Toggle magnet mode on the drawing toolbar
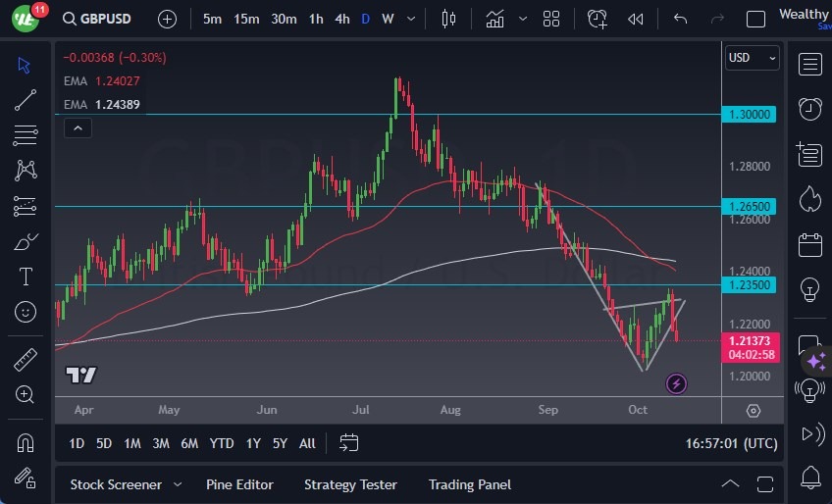Viewport: 832px width, 504px height. [x=26, y=442]
